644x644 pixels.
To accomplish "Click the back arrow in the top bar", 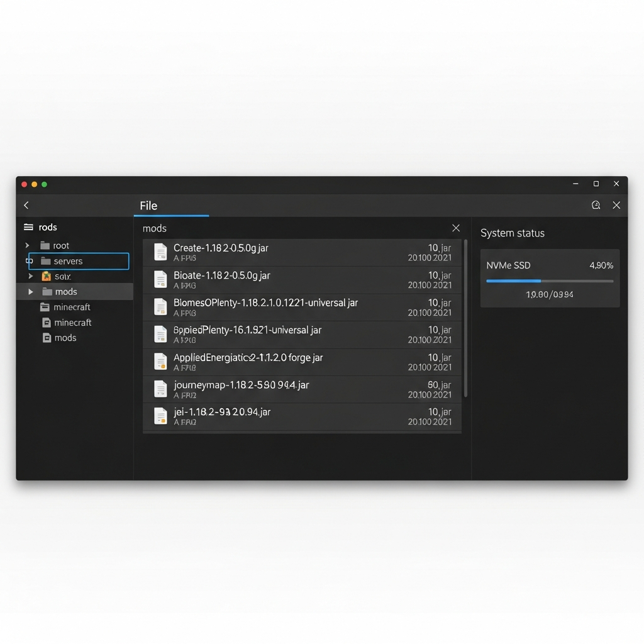I will click(26, 205).
